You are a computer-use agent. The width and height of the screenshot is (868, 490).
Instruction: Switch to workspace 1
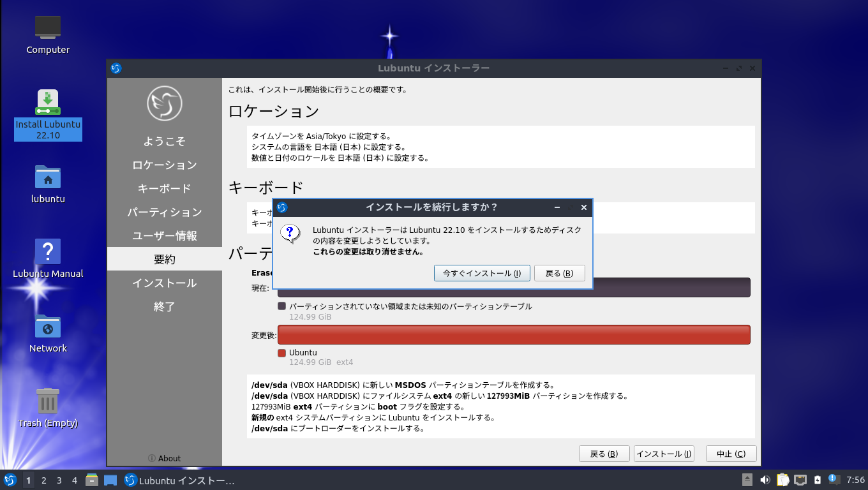click(x=28, y=480)
